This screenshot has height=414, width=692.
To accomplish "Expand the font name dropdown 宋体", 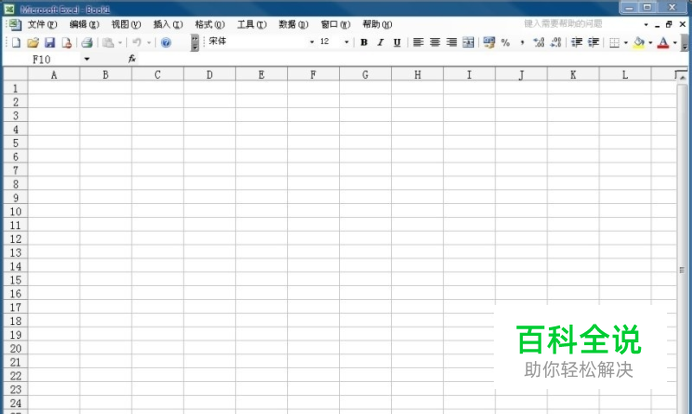I will pos(312,42).
